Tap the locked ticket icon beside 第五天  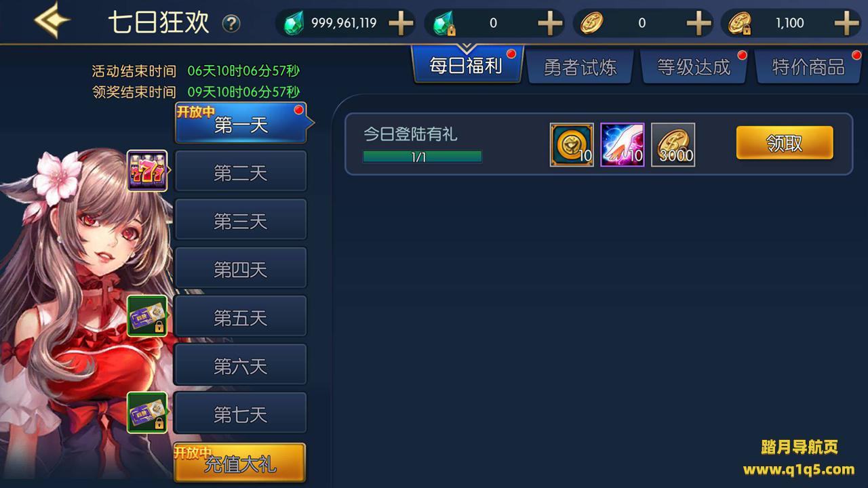pyautogui.click(x=147, y=316)
